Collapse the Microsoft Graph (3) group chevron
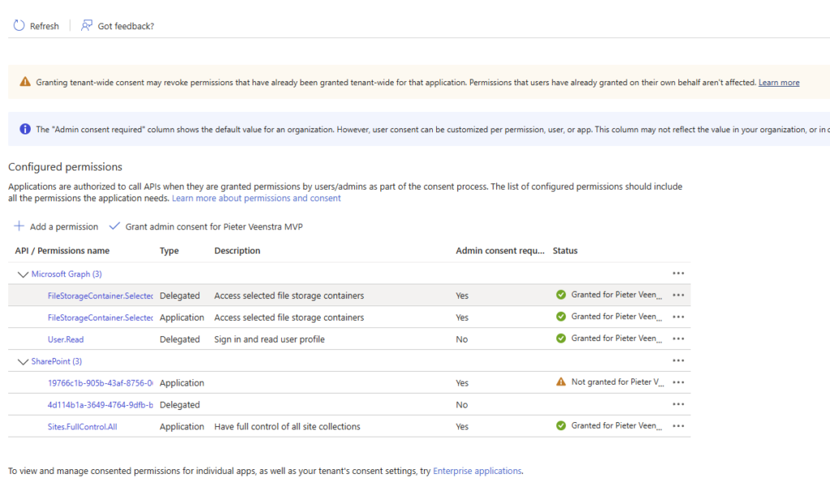 coord(23,274)
